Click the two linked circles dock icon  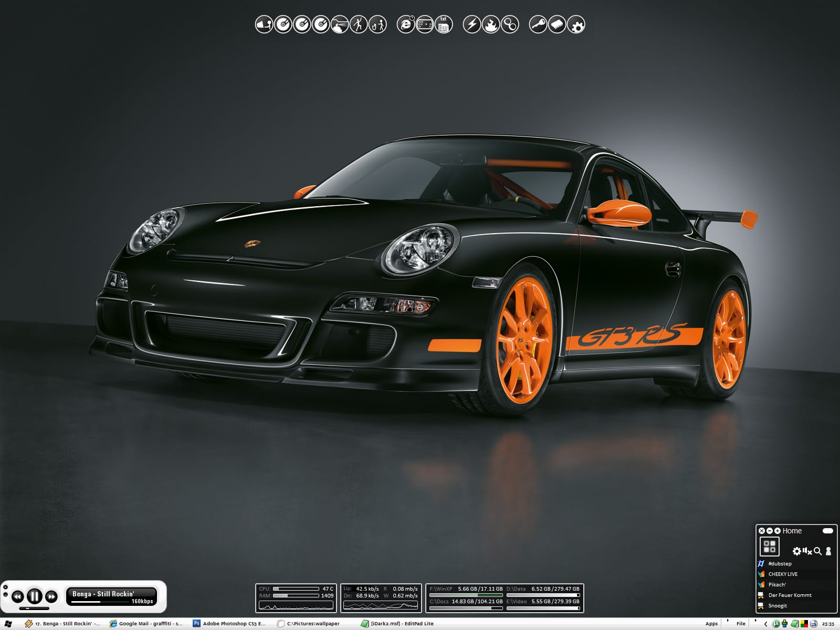click(510, 24)
